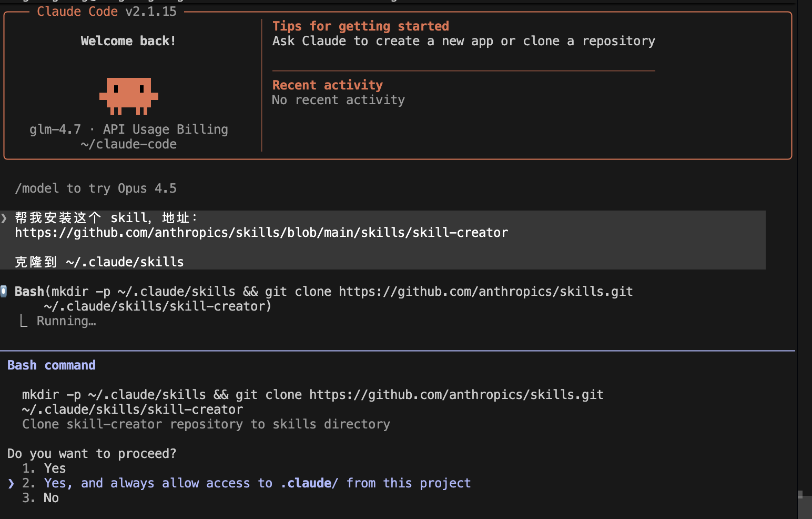This screenshot has width=812, height=519.
Task: Click the '~/claude-code' working directory path
Action: tap(129, 144)
